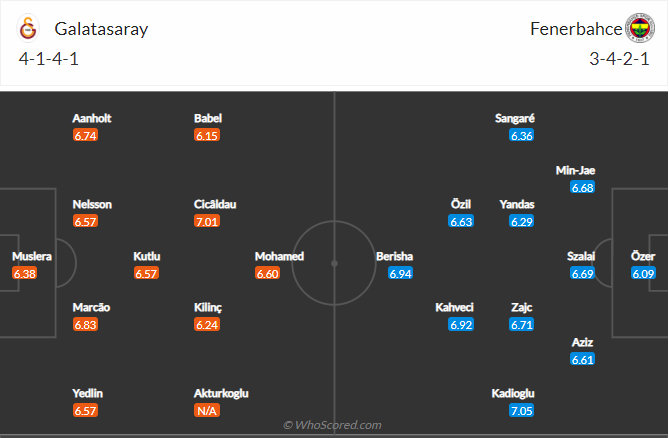Click player name Marcão
Screen dimensions: 669x438
[x=91, y=307]
